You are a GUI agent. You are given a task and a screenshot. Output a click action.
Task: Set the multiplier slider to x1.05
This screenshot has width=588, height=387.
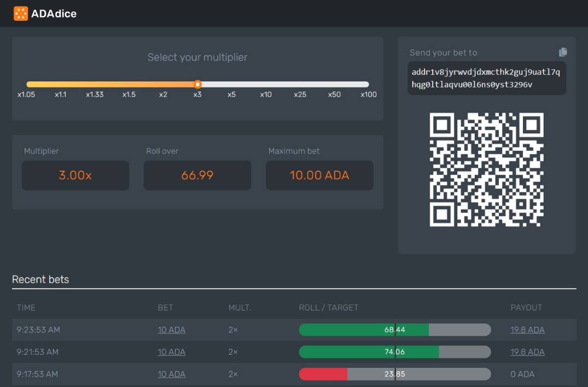pyautogui.click(x=26, y=95)
